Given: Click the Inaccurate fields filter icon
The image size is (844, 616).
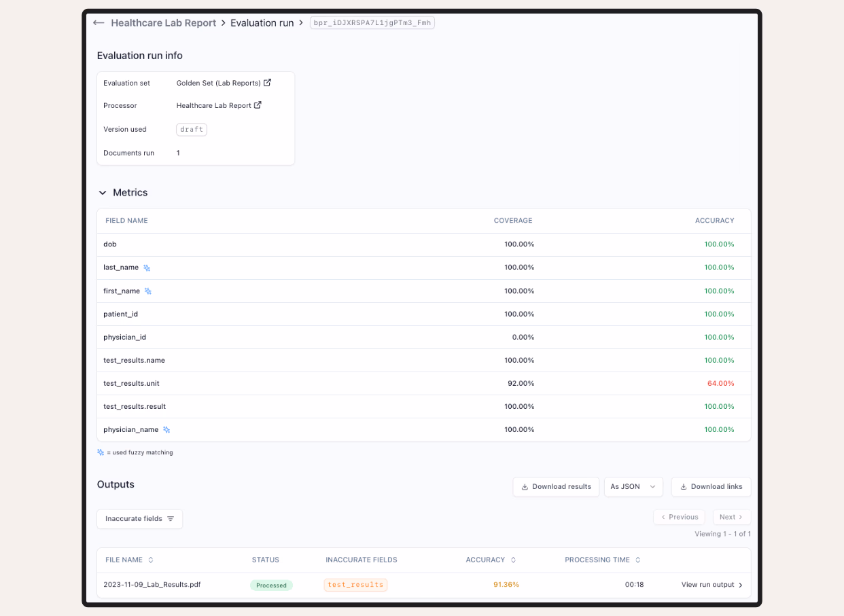Looking at the screenshot, I should tap(171, 519).
